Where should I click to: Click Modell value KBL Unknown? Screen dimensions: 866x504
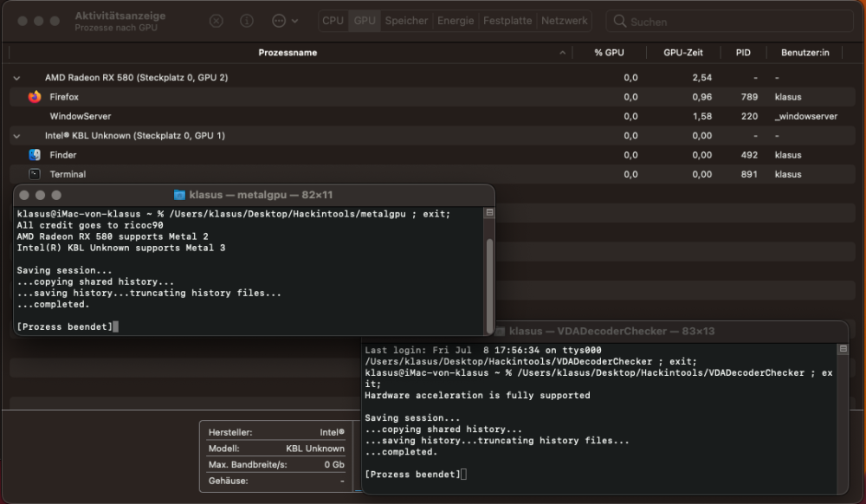pos(315,449)
